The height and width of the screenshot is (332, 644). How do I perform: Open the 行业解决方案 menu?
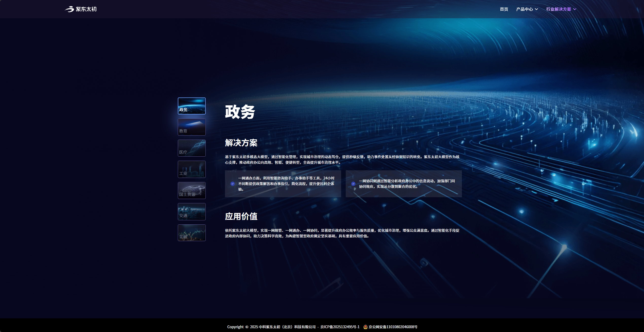click(x=559, y=9)
